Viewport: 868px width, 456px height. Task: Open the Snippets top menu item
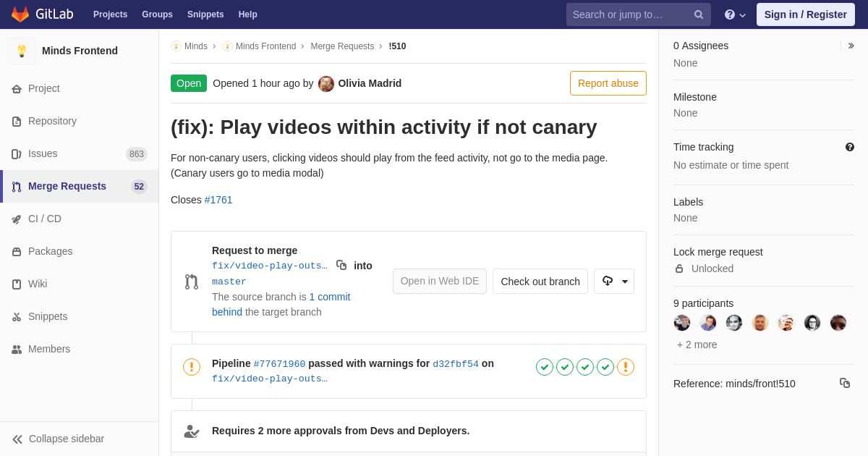pos(205,14)
